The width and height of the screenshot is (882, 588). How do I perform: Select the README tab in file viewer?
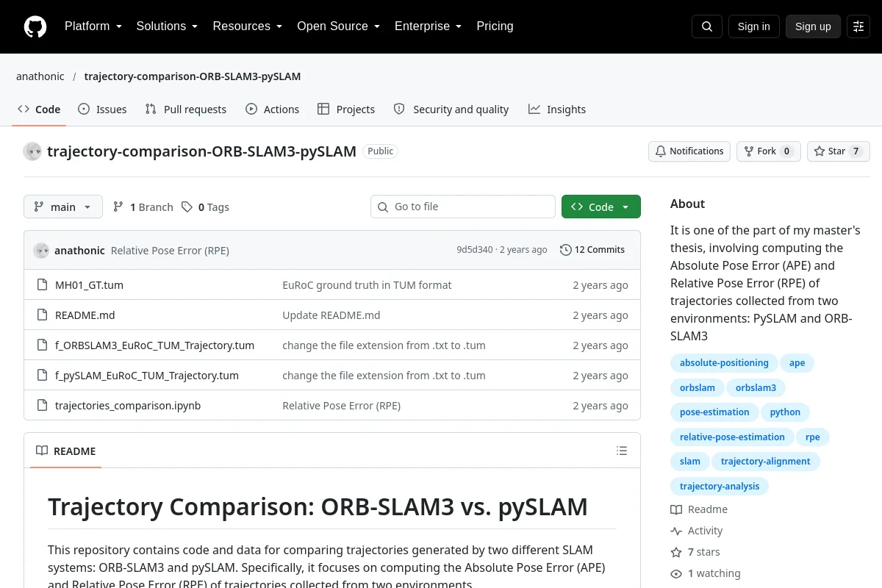pyautogui.click(x=66, y=451)
